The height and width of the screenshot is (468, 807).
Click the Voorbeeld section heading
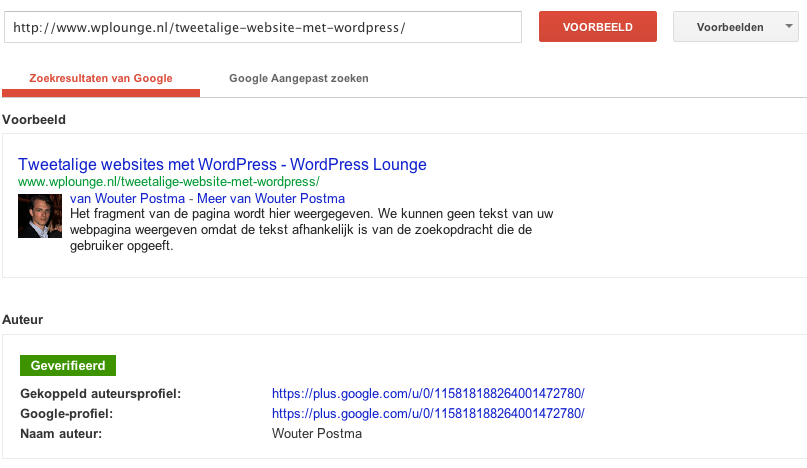tap(34, 119)
